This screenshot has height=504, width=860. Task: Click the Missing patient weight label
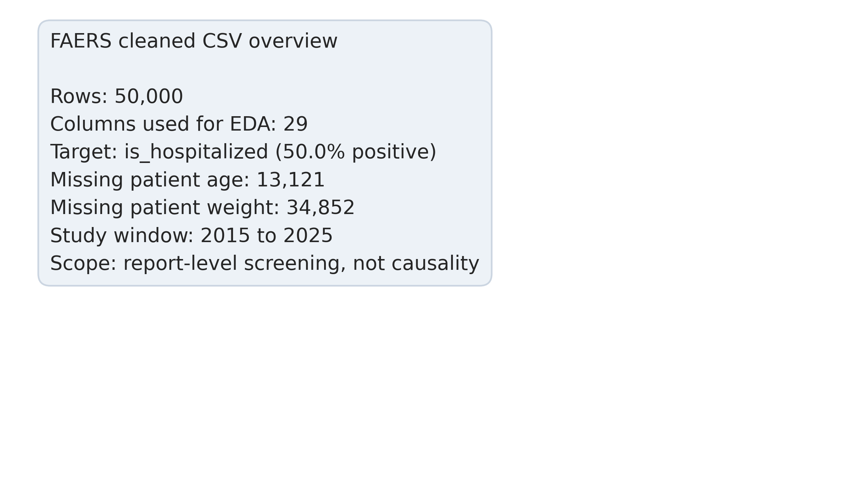(x=165, y=208)
